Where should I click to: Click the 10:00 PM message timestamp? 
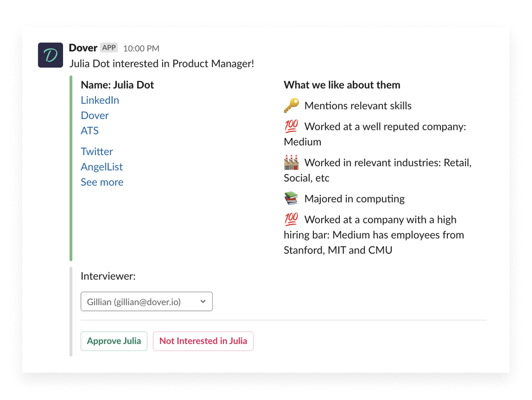click(141, 48)
